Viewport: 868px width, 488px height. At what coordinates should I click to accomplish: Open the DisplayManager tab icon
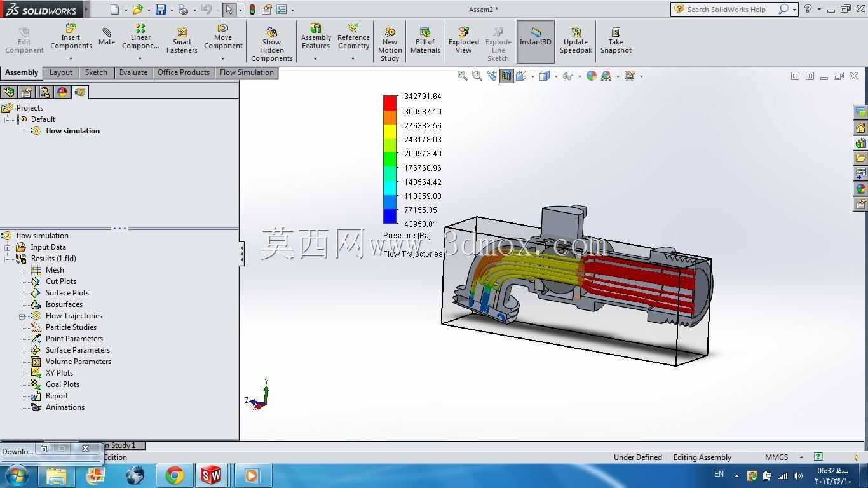click(x=62, y=92)
